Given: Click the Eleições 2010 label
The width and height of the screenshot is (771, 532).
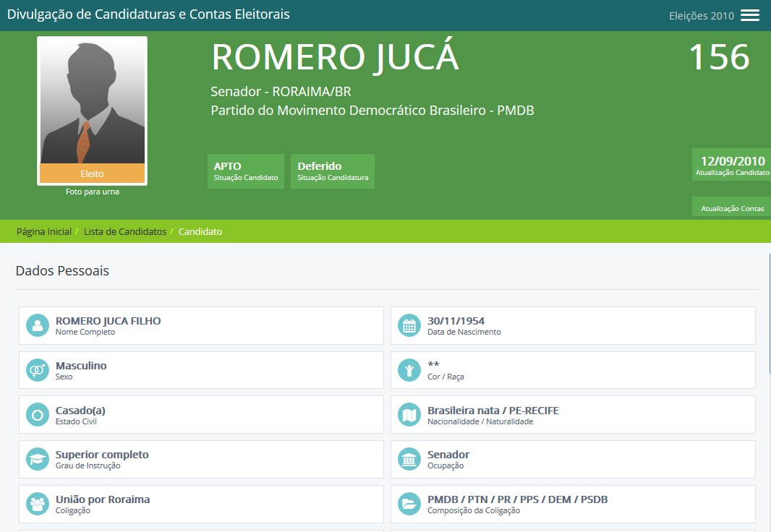Looking at the screenshot, I should pos(701,16).
